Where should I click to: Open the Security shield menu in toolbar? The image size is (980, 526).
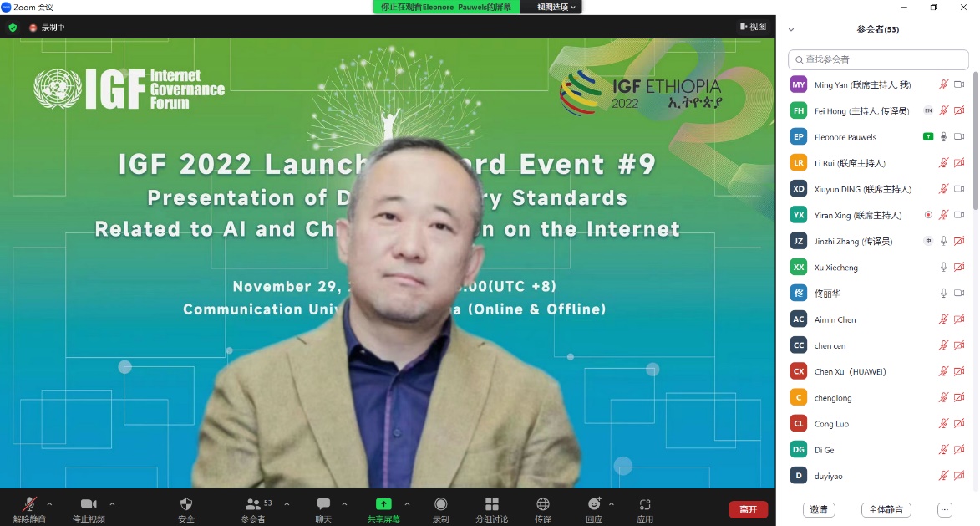coord(186,504)
